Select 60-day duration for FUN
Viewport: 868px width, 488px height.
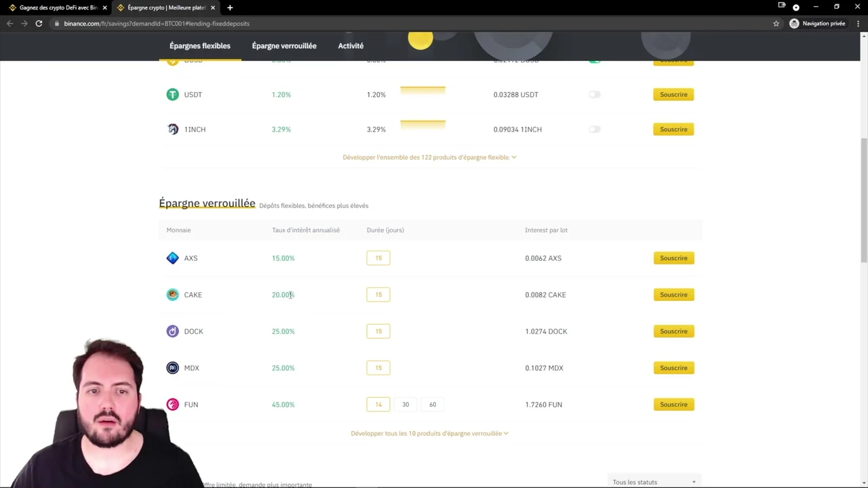click(x=433, y=404)
